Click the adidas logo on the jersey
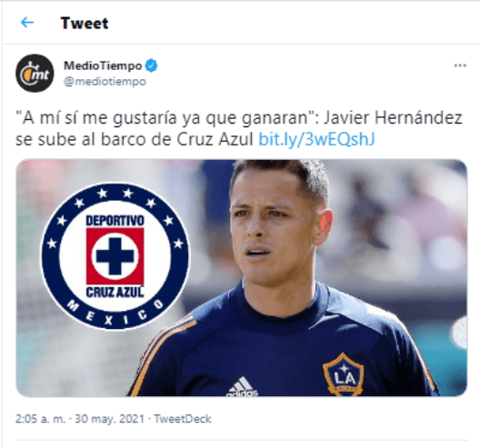 pos(243,387)
